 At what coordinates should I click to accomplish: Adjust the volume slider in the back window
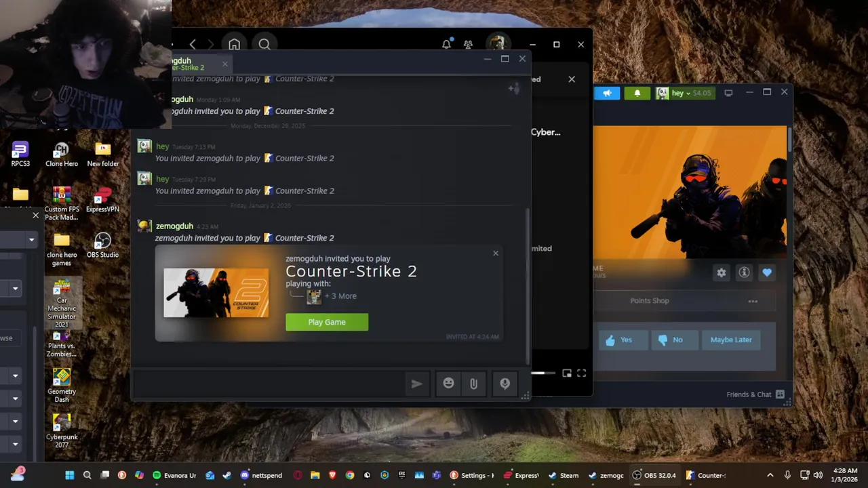[x=542, y=373]
